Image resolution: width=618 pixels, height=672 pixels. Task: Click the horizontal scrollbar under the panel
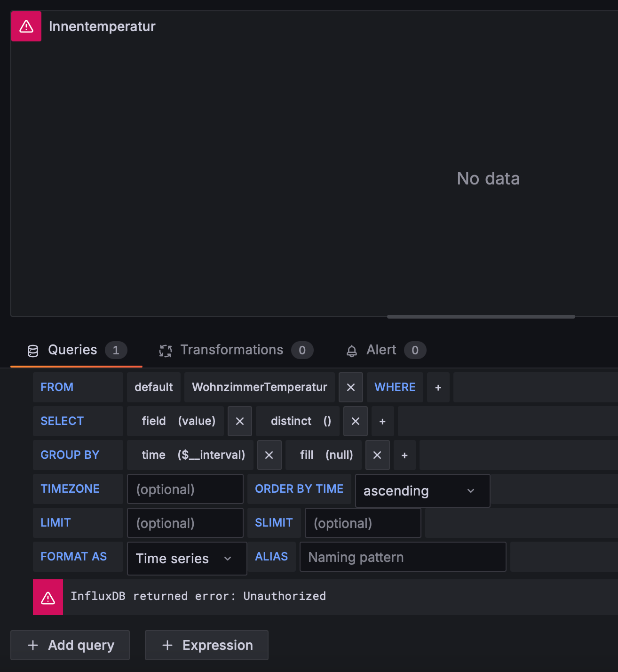(x=481, y=317)
